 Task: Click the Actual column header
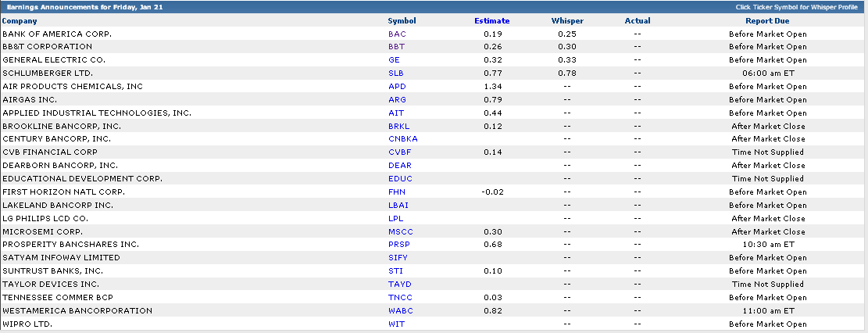click(638, 21)
